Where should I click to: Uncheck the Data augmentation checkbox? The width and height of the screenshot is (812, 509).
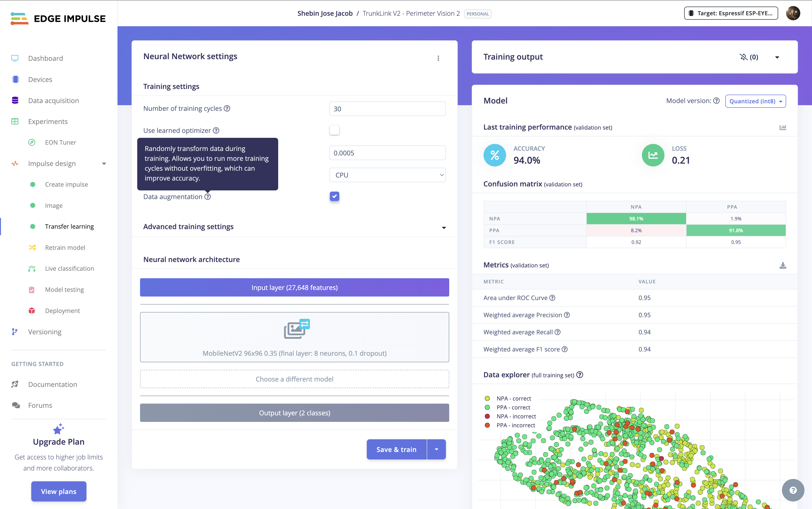click(x=334, y=196)
